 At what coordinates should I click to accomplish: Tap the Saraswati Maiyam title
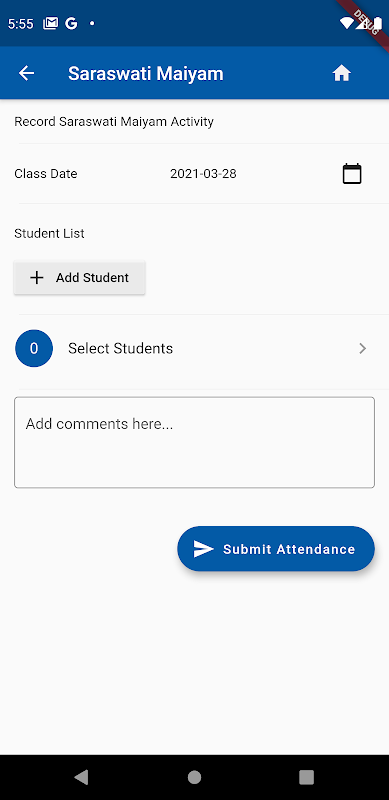pyautogui.click(x=146, y=73)
